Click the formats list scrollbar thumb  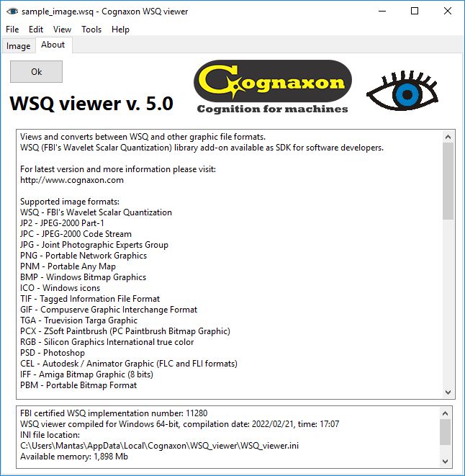tap(448, 181)
